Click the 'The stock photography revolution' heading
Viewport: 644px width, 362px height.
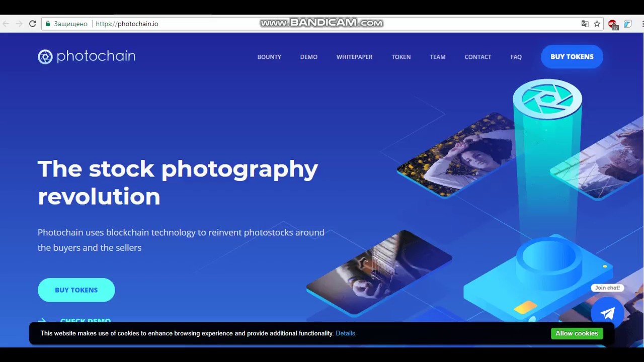coord(178,183)
